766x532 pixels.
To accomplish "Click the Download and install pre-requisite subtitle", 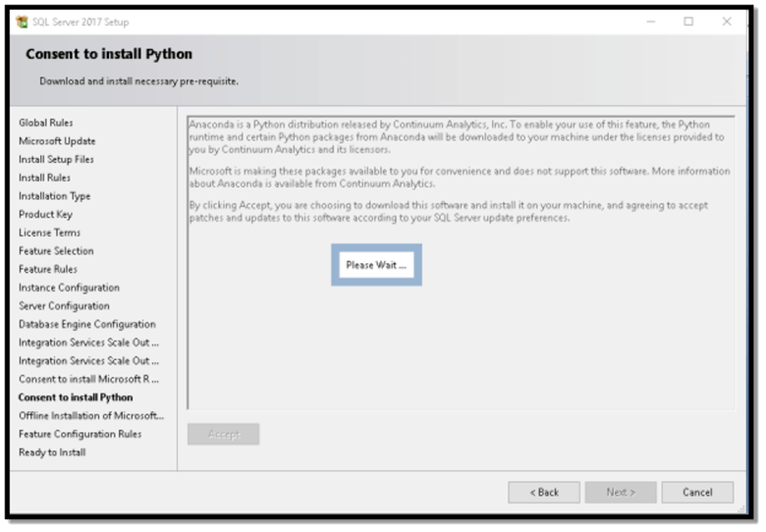I will 139,81.
